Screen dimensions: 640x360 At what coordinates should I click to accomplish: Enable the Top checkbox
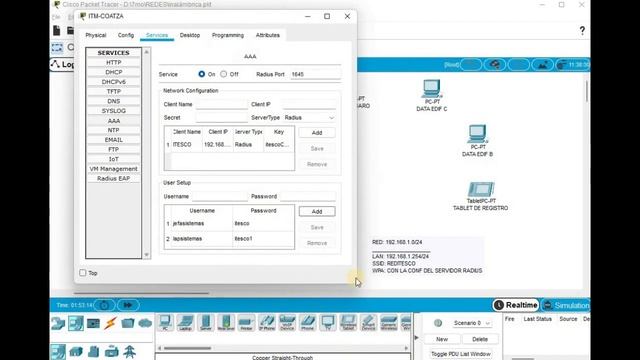point(83,273)
